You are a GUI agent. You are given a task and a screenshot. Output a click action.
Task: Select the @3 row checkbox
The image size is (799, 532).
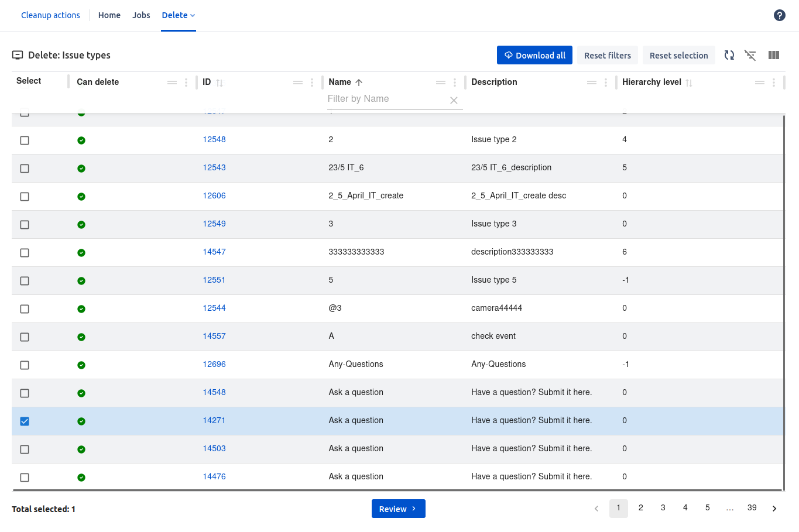pos(25,309)
